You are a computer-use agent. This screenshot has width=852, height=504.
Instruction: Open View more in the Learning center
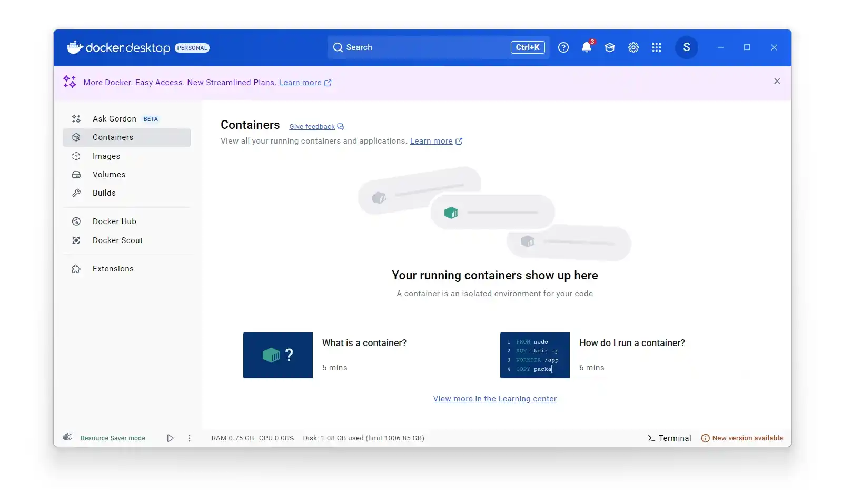point(494,399)
